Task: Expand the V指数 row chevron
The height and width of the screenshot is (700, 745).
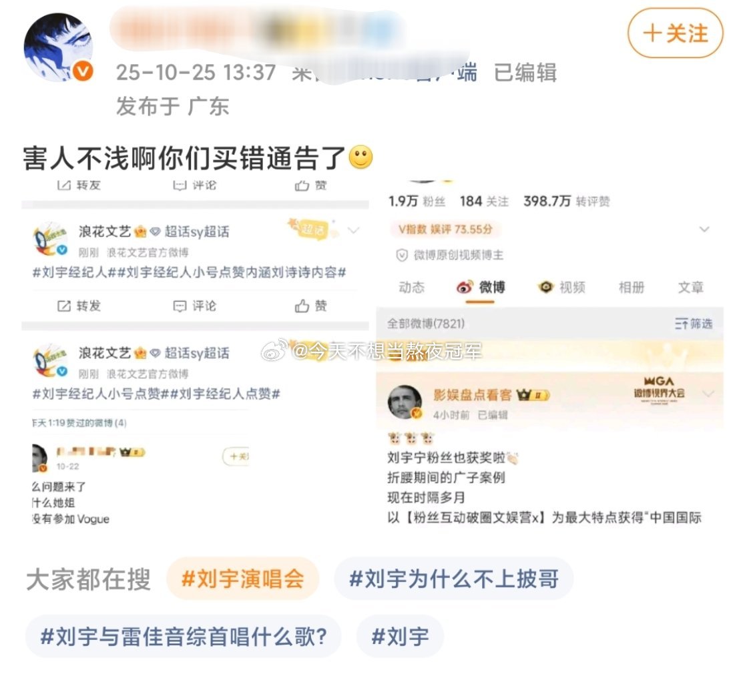Action: click(704, 230)
